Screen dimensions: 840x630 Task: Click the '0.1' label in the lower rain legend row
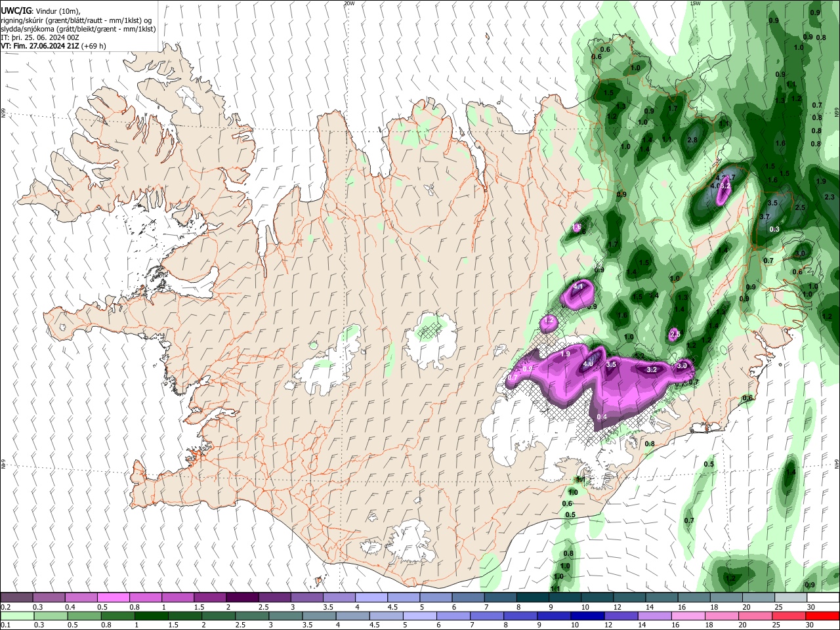pos(5,625)
